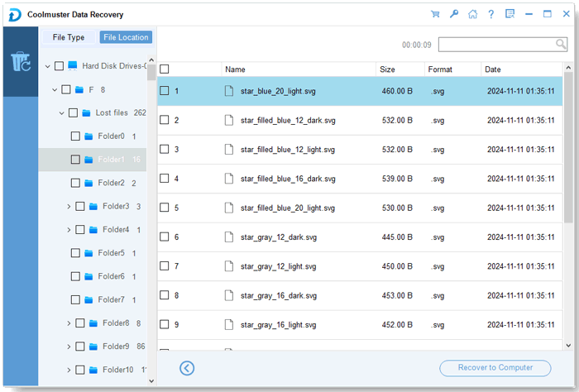Image resolution: width=579 pixels, height=392 pixels.
Task: Toggle the select-all checkbox in header
Action: click(x=165, y=69)
